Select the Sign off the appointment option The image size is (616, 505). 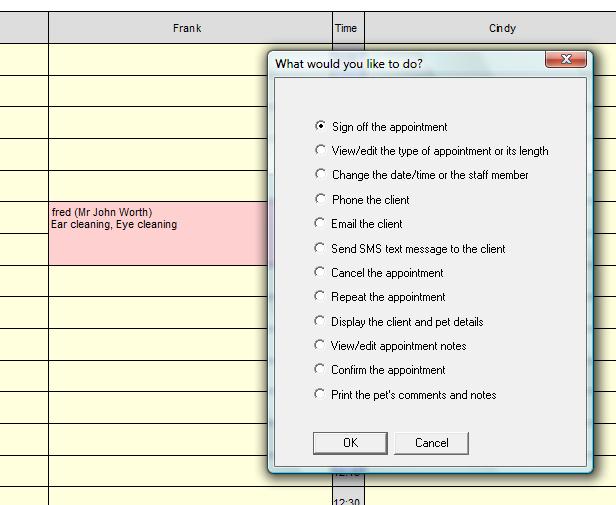tap(320, 127)
